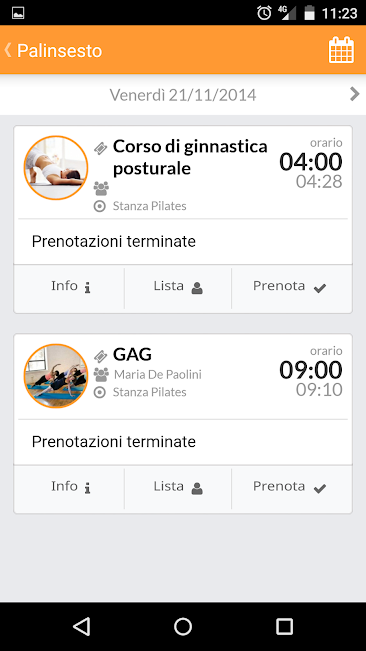Tap the Venerdì 21/11/2014 date label

183,95
